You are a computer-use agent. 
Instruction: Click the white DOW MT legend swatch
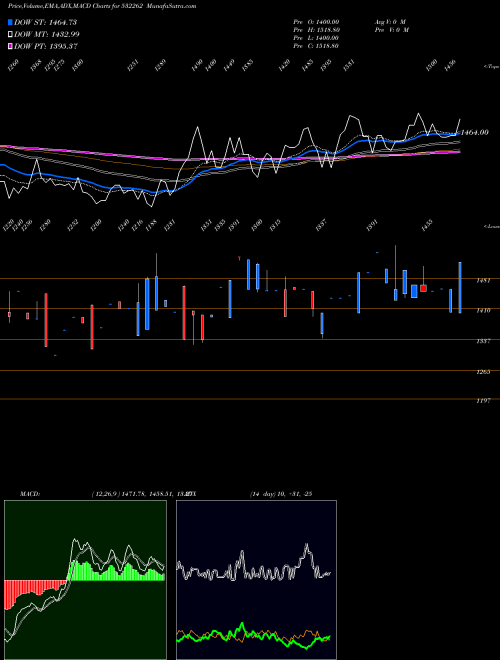pyautogui.click(x=10, y=34)
